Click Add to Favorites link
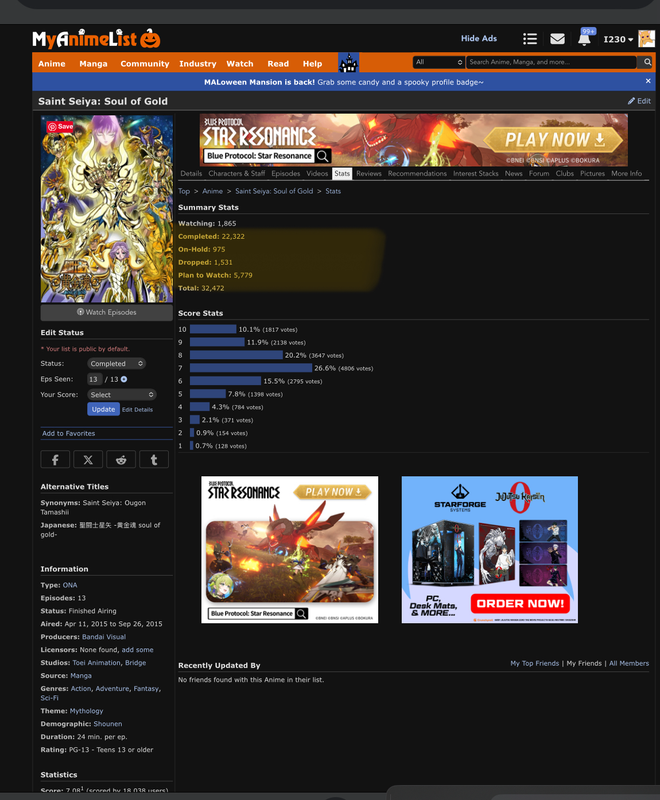The height and width of the screenshot is (800, 660). tap(68, 433)
